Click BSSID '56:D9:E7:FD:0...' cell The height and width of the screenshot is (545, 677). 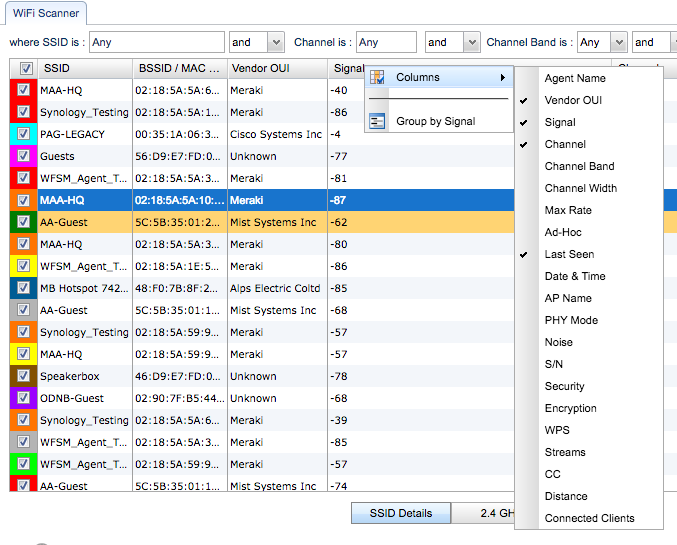[x=180, y=156]
